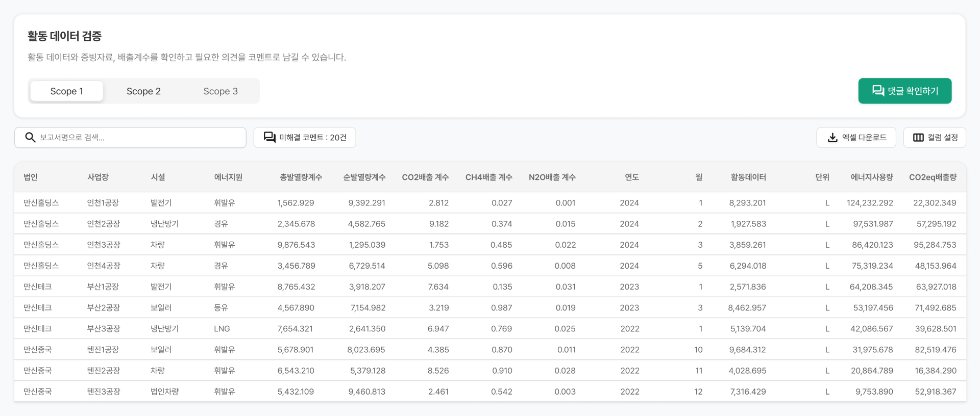Image resolution: width=980 pixels, height=416 pixels.
Task: Select the 텐진3공장 법인차량 row
Action: pos(490,392)
